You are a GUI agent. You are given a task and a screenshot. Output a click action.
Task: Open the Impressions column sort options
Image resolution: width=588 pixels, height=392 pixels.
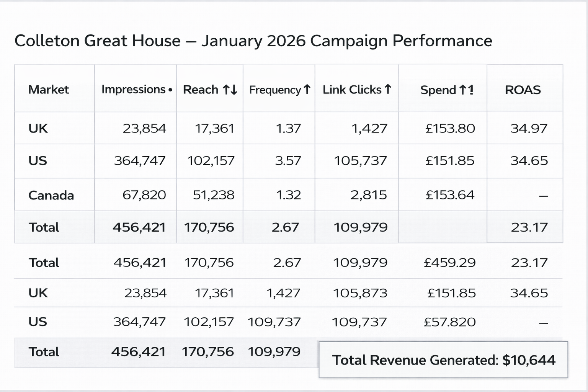pos(136,90)
